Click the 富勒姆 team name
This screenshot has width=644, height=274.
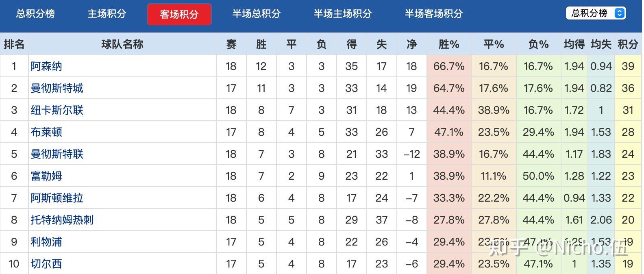[46, 176]
